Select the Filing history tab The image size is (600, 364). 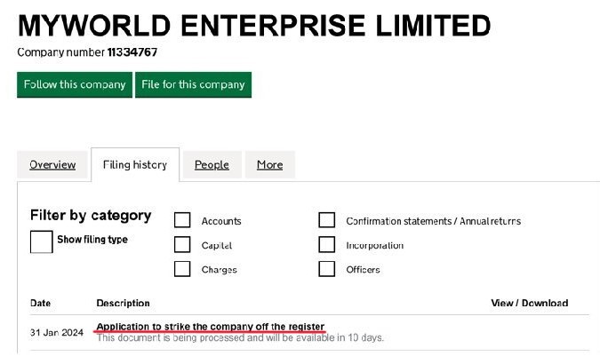[135, 164]
